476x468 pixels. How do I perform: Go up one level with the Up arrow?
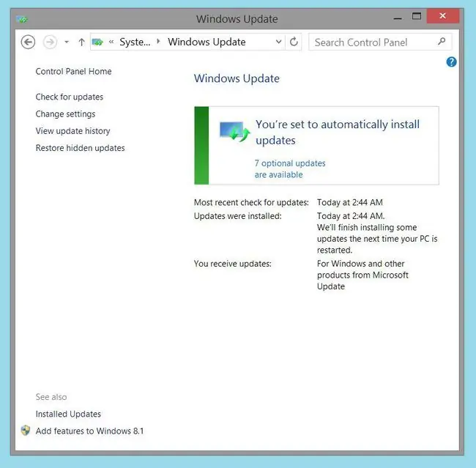click(x=81, y=42)
